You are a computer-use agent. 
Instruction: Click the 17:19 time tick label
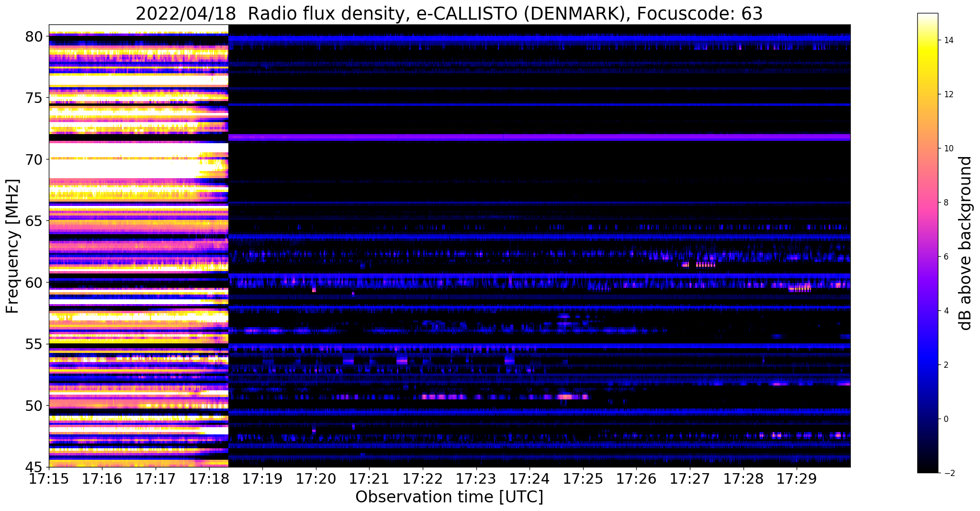pyautogui.click(x=262, y=479)
